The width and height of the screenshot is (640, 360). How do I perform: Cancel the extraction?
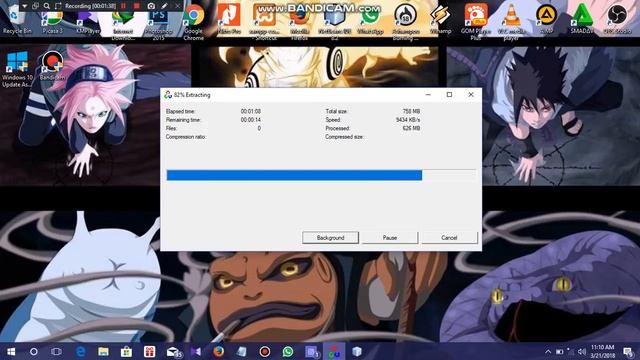pyautogui.click(x=449, y=238)
